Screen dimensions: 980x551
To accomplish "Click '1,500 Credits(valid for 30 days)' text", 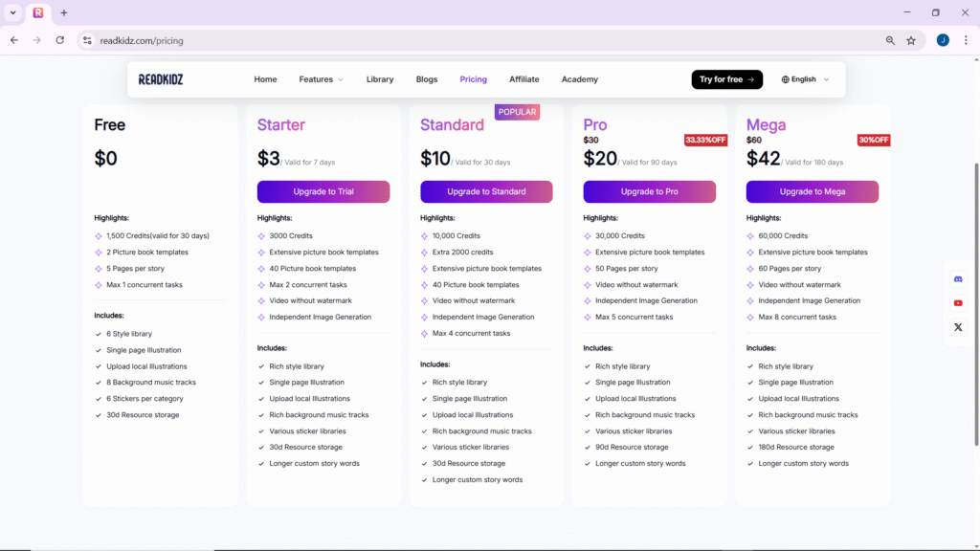I will point(158,236).
